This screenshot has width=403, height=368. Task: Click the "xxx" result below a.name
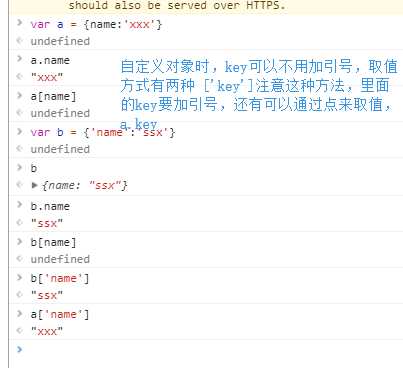[x=47, y=77]
